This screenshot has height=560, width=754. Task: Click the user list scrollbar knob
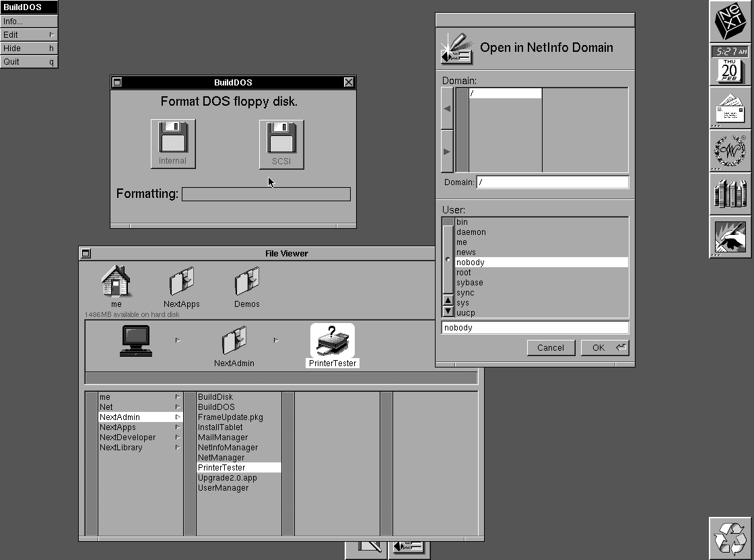tap(448, 260)
